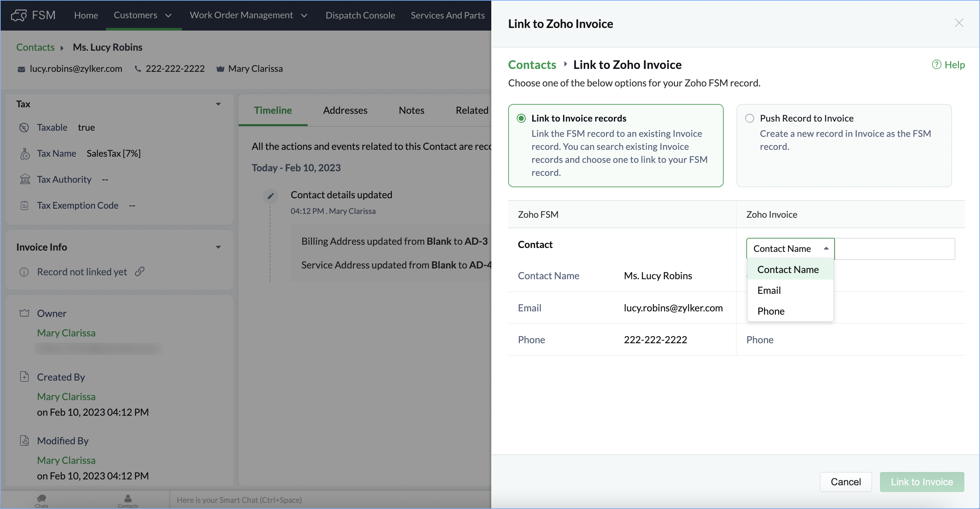Click the Help link text

coord(955,65)
